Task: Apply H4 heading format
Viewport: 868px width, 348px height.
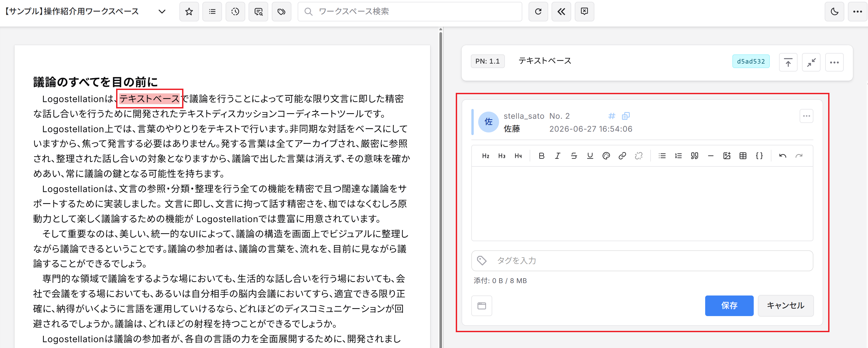Action: click(518, 156)
